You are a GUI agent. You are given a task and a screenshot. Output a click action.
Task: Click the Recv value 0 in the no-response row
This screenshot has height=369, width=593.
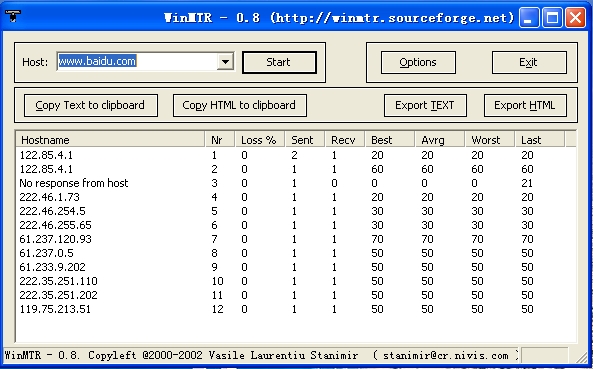pyautogui.click(x=334, y=183)
